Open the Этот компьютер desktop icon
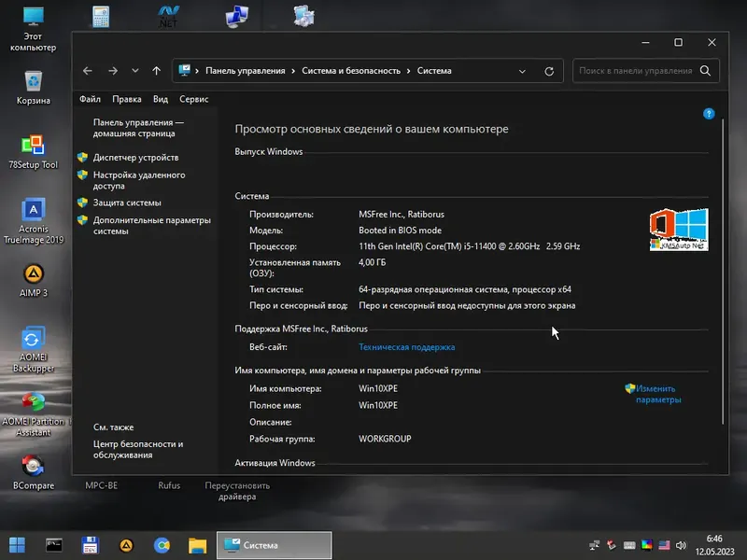The height and width of the screenshot is (560, 747). pyautogui.click(x=33, y=29)
